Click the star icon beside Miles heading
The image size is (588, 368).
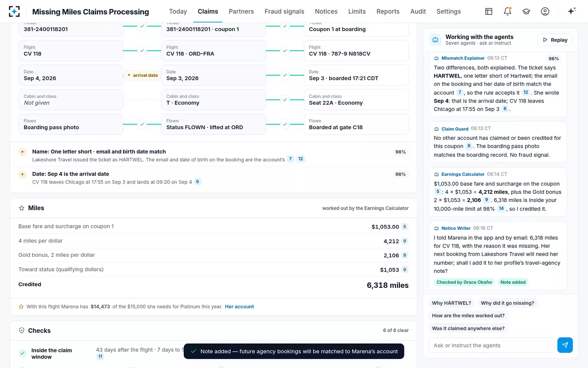pyautogui.click(x=22, y=208)
